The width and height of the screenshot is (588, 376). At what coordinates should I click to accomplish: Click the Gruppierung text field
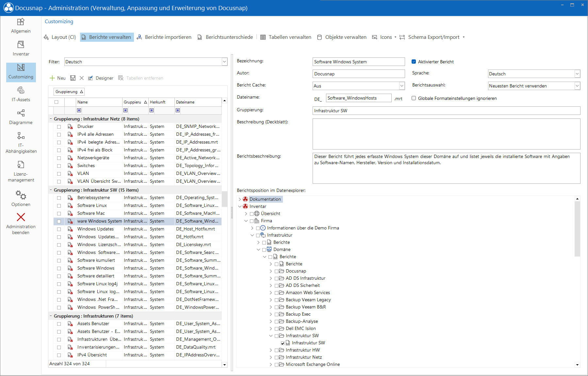coord(446,111)
